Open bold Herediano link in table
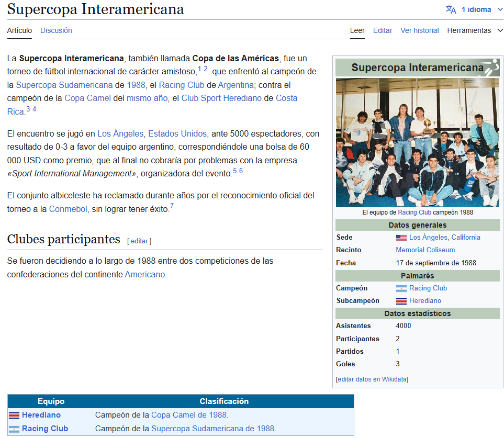Screen dimensions: 504x438 (x=41, y=415)
